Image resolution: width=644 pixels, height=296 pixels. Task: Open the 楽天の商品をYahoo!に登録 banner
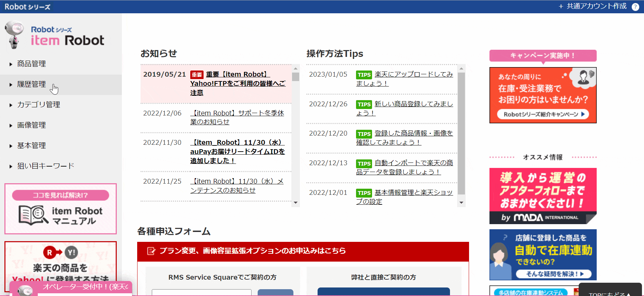pyautogui.click(x=61, y=262)
